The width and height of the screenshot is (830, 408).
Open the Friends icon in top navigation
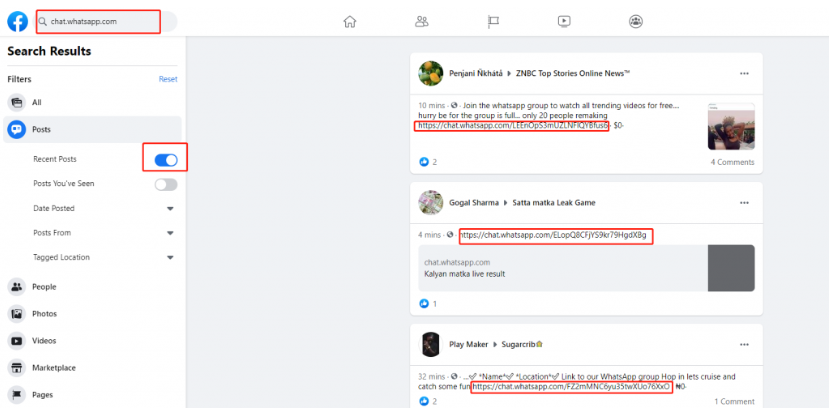tap(421, 22)
